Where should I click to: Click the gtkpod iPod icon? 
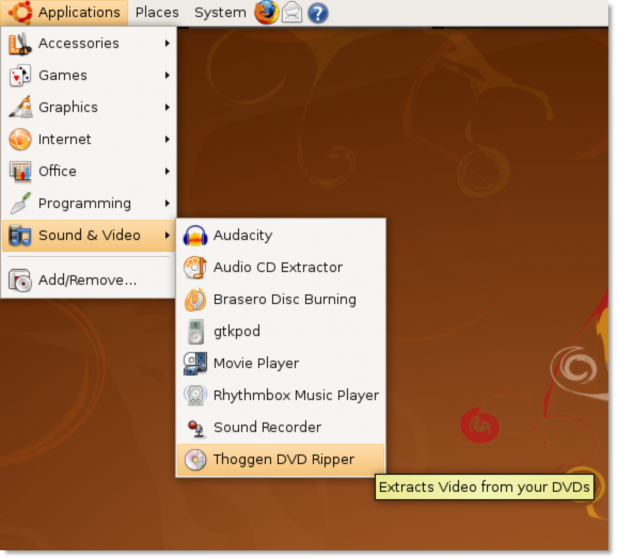[196, 332]
